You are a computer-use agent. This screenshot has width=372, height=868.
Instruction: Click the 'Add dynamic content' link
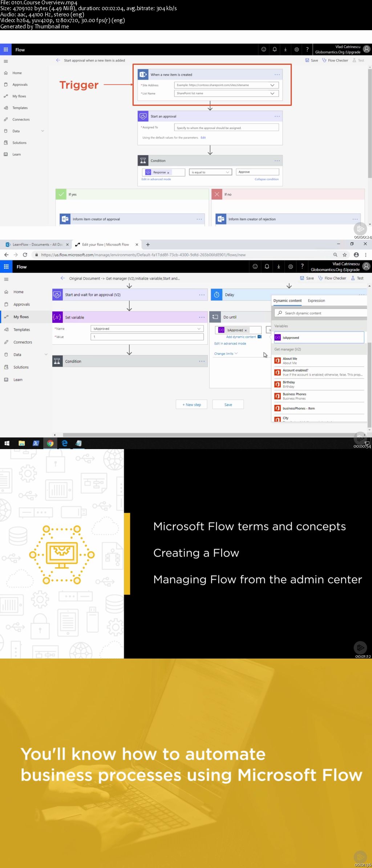pyautogui.click(x=241, y=337)
